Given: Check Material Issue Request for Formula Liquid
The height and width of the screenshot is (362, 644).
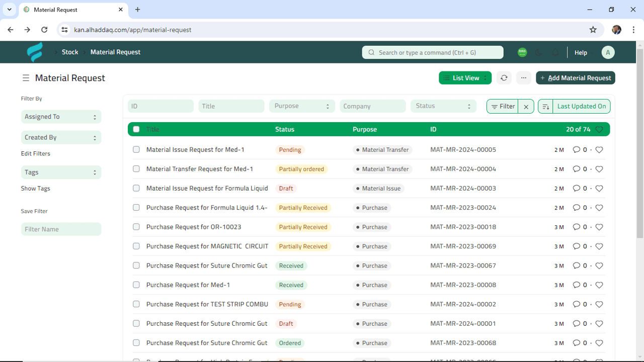Looking at the screenshot, I should 136,189.
